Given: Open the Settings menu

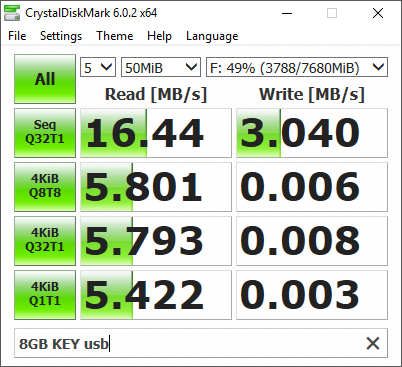Looking at the screenshot, I should pyautogui.click(x=61, y=36).
